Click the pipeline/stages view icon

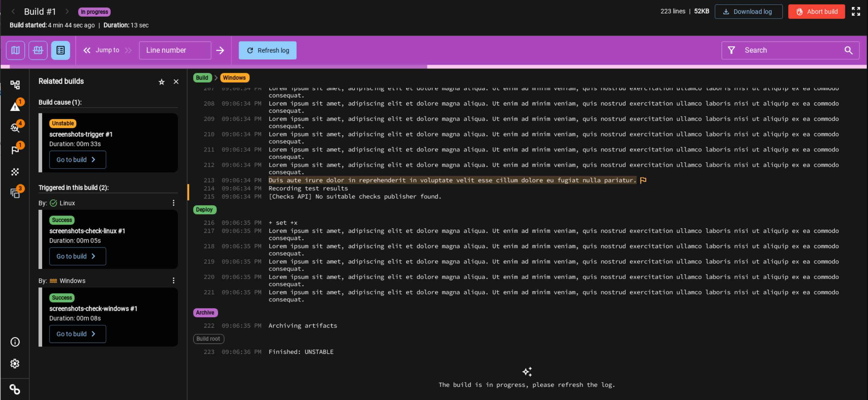click(x=16, y=50)
